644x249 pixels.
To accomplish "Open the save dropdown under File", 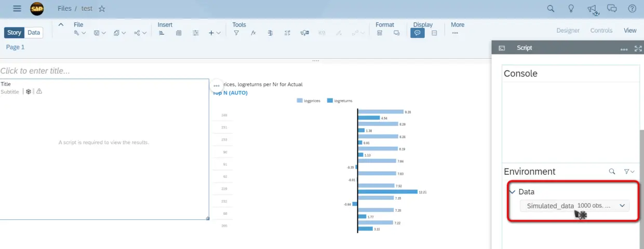I will [100, 33].
